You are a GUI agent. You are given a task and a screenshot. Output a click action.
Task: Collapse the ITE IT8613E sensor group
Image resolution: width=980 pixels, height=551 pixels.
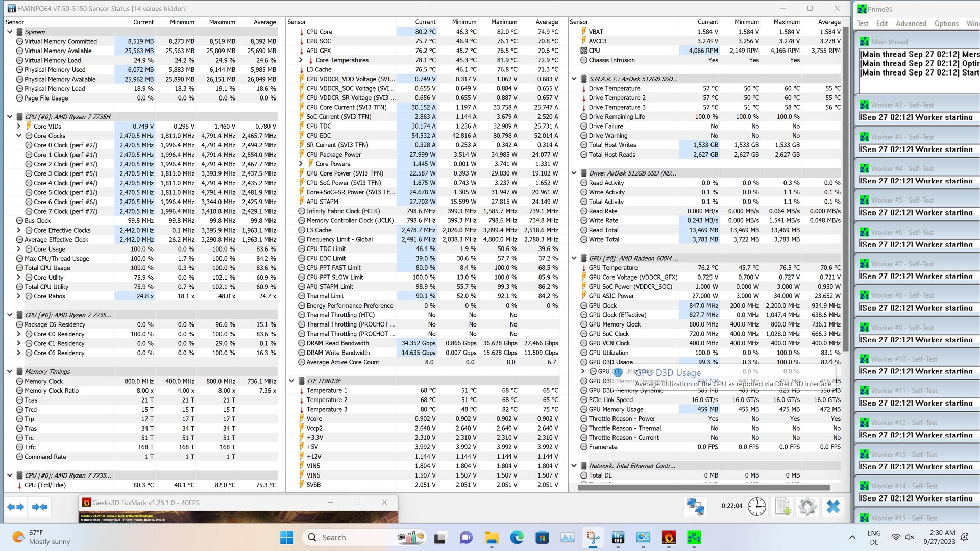tap(292, 381)
